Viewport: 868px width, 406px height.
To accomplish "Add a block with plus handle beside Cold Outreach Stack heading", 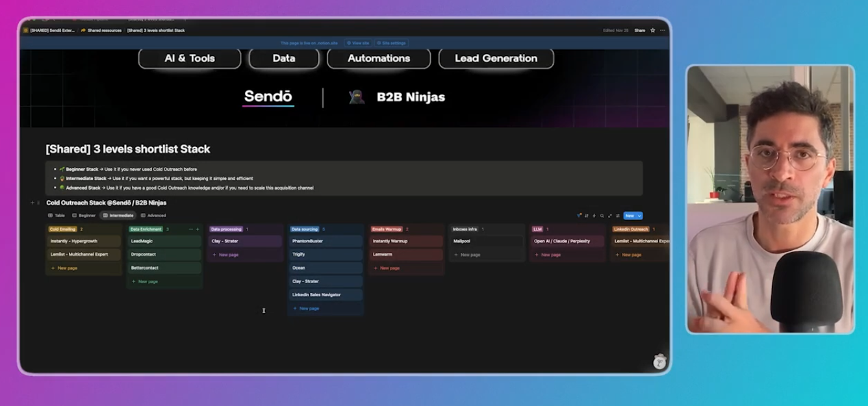I will 32,203.
